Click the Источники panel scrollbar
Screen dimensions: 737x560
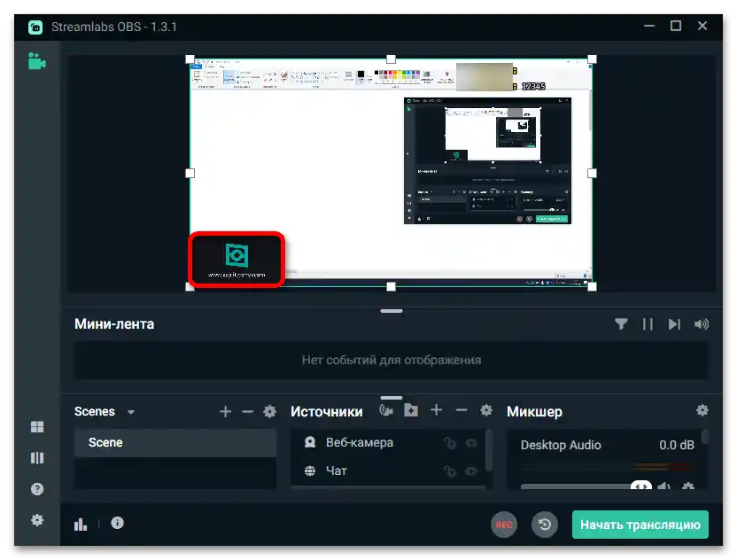(489, 450)
